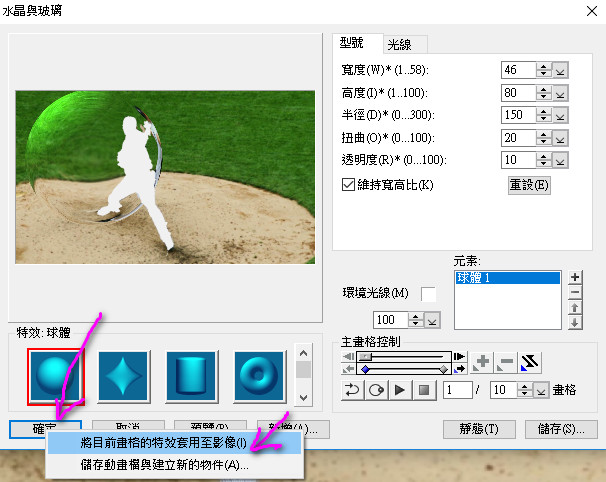Viewport: 606px width, 482px height.
Task: Click 高度(I) spinner arrows
Action: (544, 93)
